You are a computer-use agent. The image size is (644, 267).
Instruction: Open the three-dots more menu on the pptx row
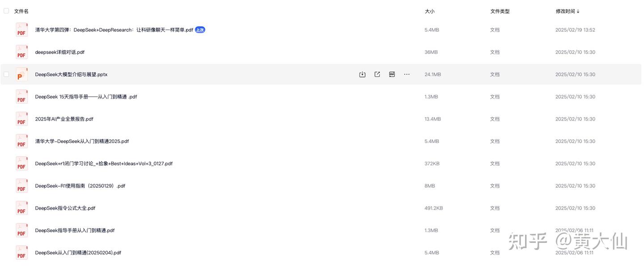pos(407,74)
